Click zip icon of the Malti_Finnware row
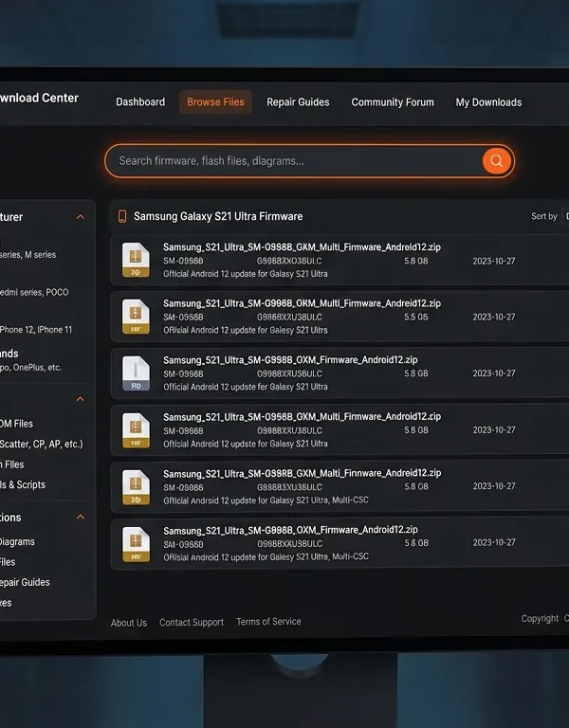 [136, 487]
